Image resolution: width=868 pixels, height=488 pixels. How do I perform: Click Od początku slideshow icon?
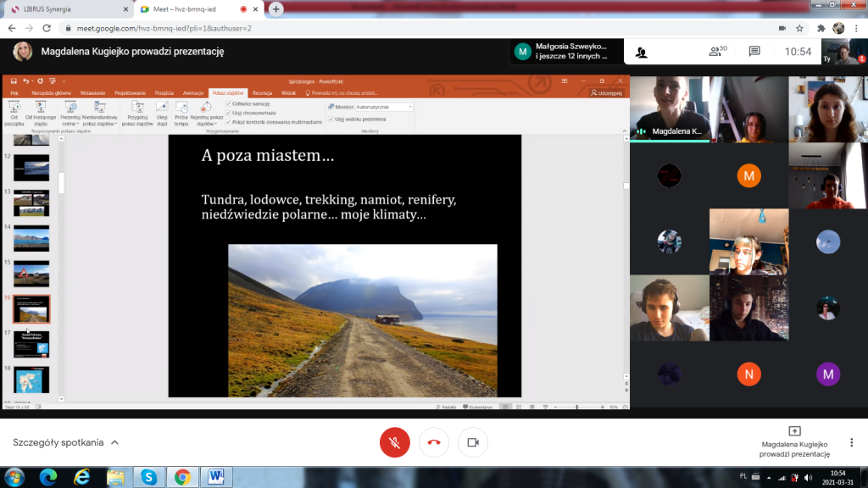[14, 112]
